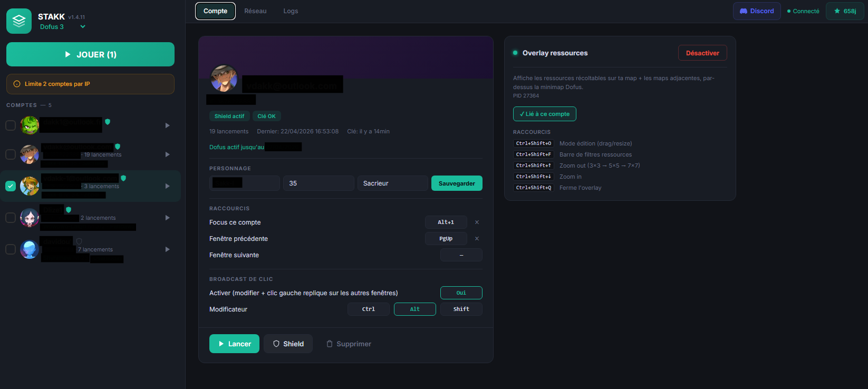Click the shield icon on the 2 lancements account
The height and width of the screenshot is (389, 868).
pyautogui.click(x=69, y=210)
